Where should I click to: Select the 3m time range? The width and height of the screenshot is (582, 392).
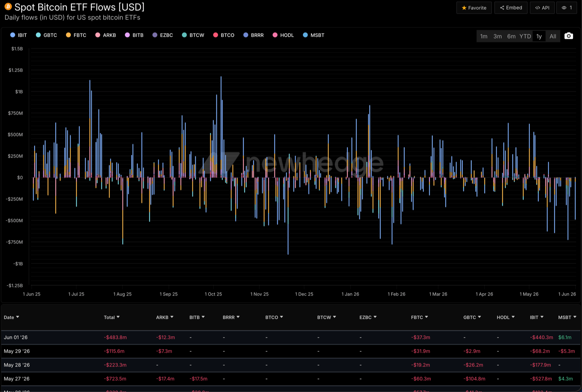click(x=498, y=36)
